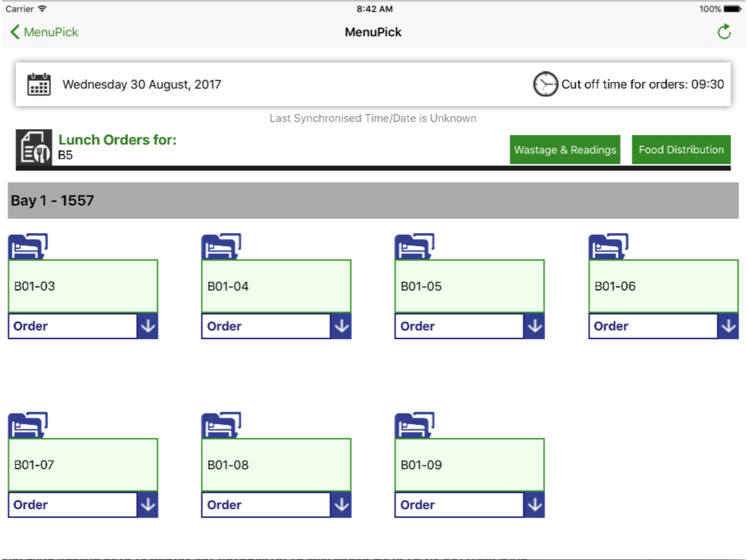The image size is (747, 560).
Task: Click bed icon above B01-08
Action: coord(221,425)
